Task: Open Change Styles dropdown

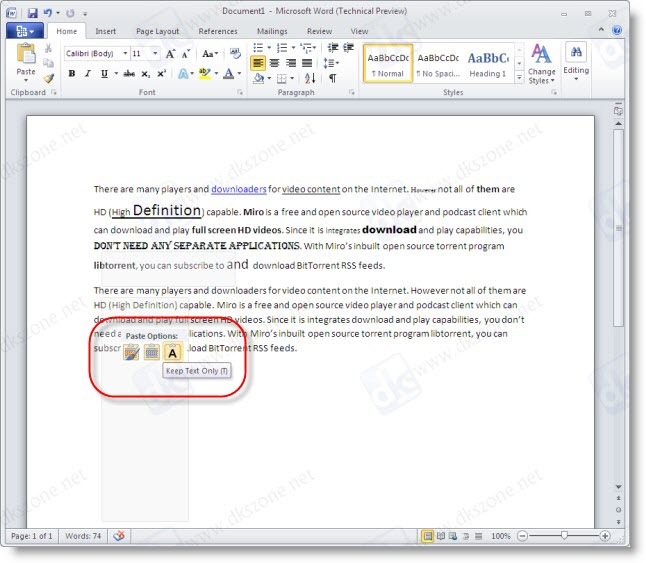Action: [541, 63]
